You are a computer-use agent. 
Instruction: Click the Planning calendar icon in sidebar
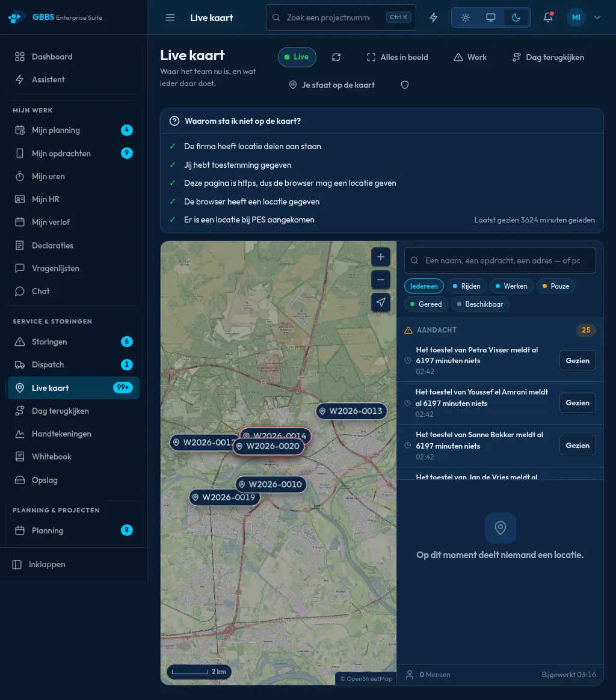coord(20,530)
